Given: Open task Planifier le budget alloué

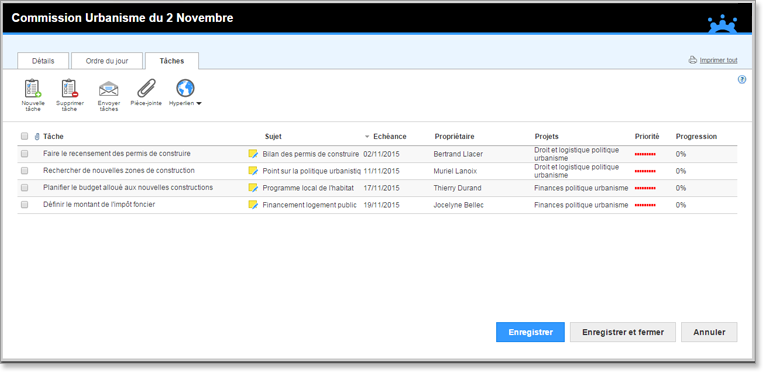Looking at the screenshot, I should point(128,188).
